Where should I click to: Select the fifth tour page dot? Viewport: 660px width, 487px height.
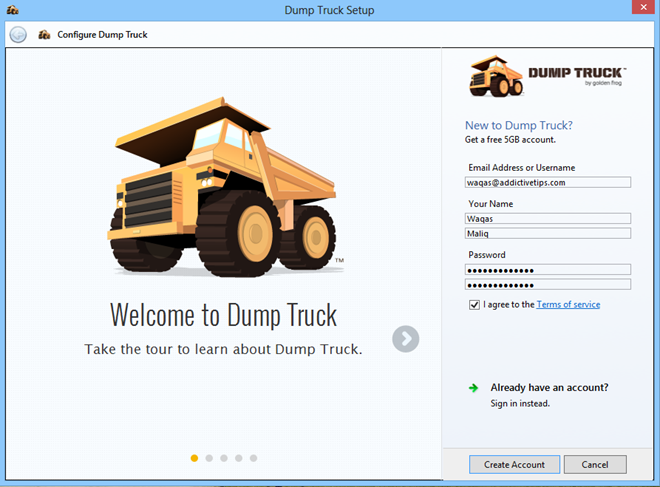[253, 458]
